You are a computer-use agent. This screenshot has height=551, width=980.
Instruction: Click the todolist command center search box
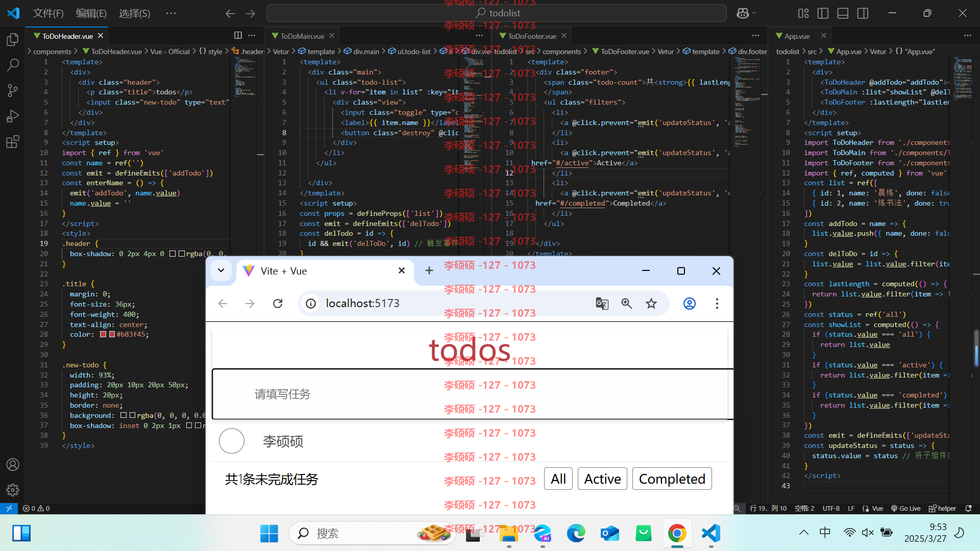tap(496, 13)
